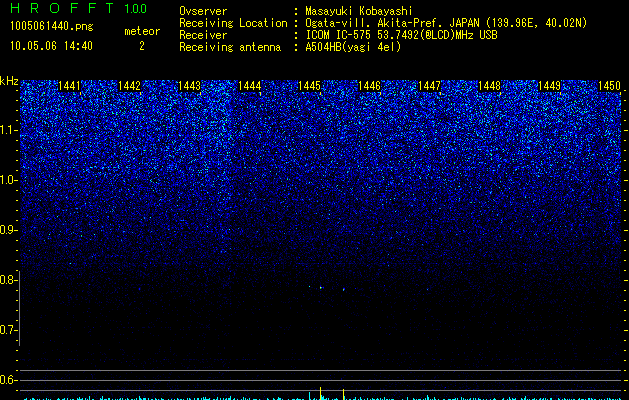
Task: Click the Receiving antenna label
Action: pyautogui.click(x=230, y=47)
